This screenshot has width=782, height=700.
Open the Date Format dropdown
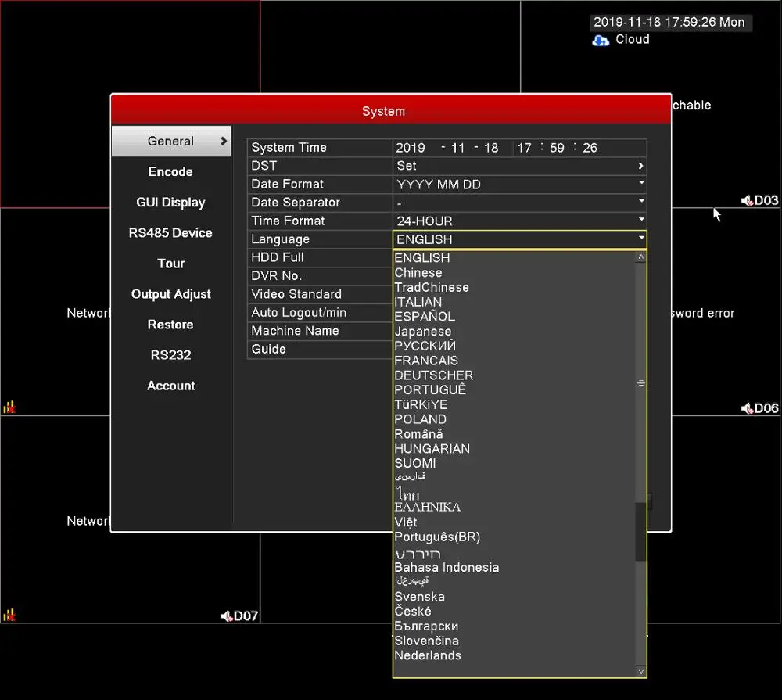pyautogui.click(x=520, y=185)
